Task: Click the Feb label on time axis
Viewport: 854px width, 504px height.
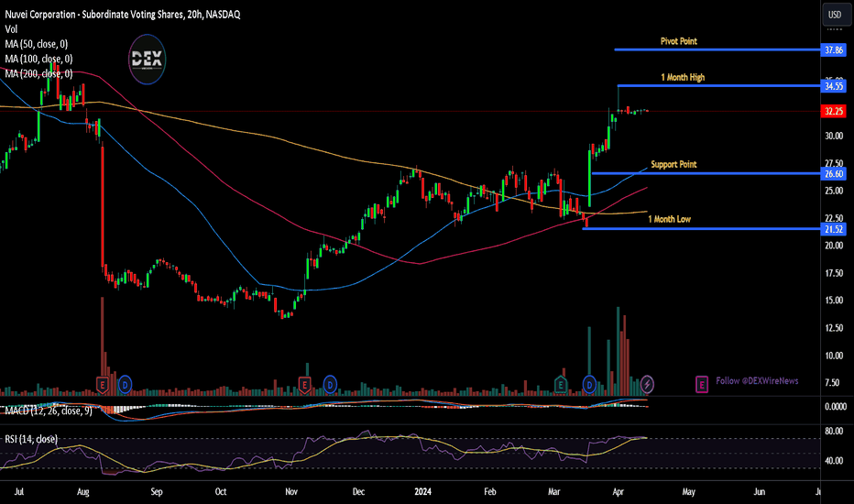Action: 490,492
